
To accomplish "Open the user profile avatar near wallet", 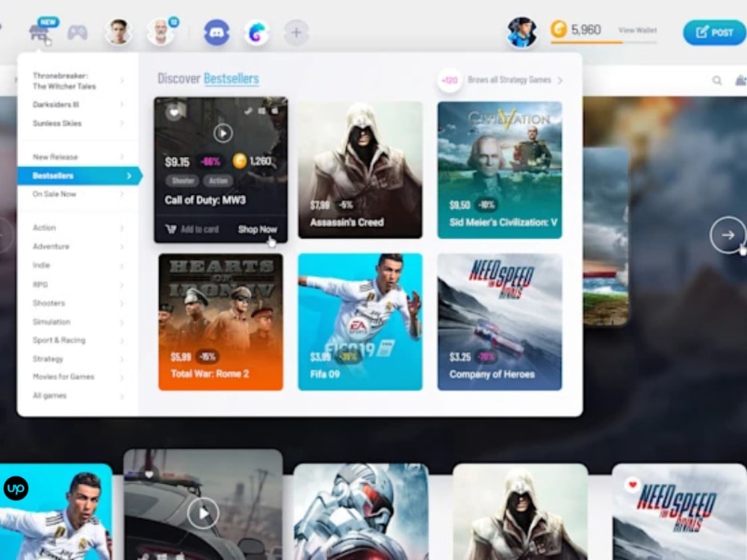I will (521, 32).
